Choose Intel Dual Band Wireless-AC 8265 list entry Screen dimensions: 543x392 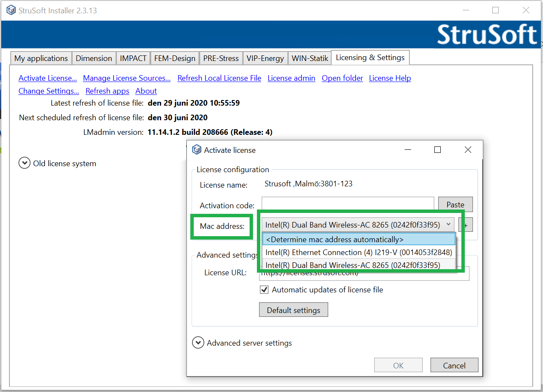point(359,265)
